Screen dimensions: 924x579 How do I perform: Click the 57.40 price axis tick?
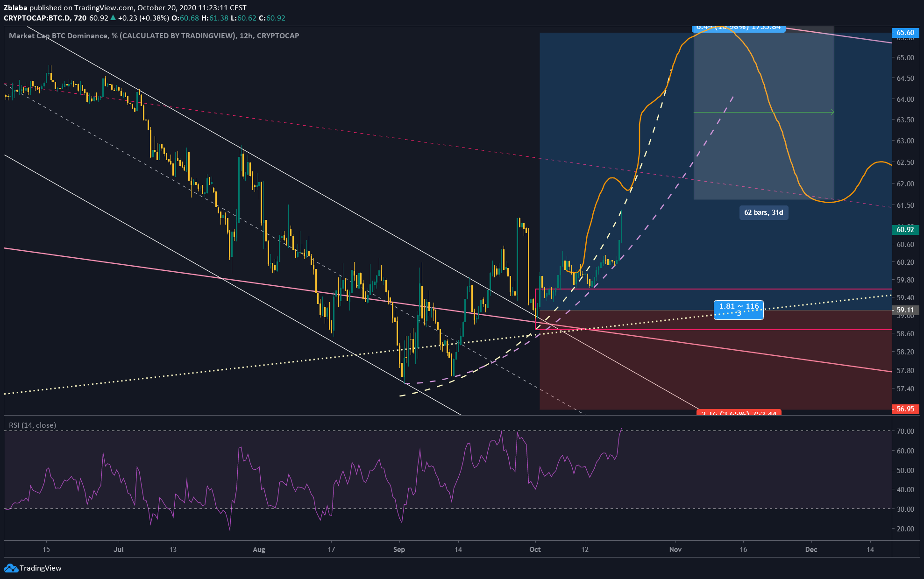(905, 388)
